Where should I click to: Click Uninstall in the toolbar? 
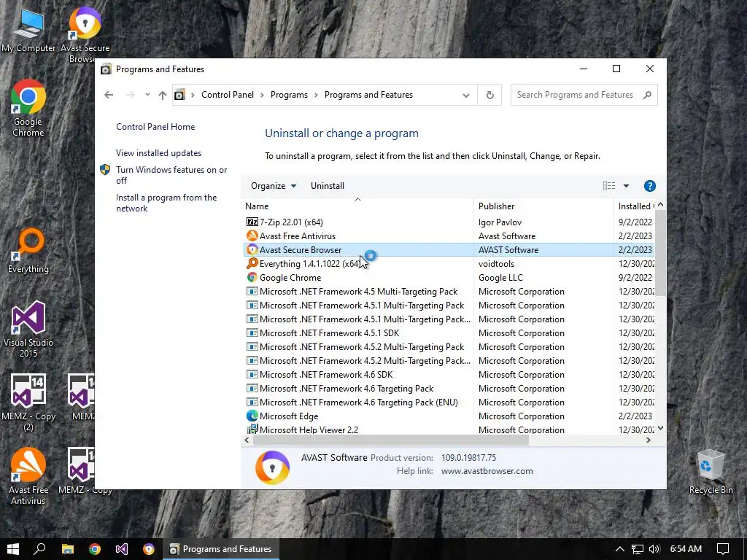[x=328, y=186]
